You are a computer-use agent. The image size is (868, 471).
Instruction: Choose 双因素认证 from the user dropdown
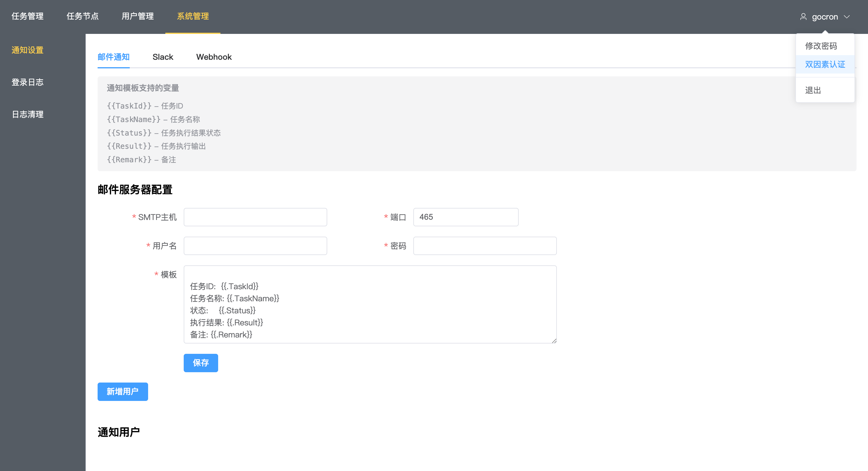pos(825,64)
